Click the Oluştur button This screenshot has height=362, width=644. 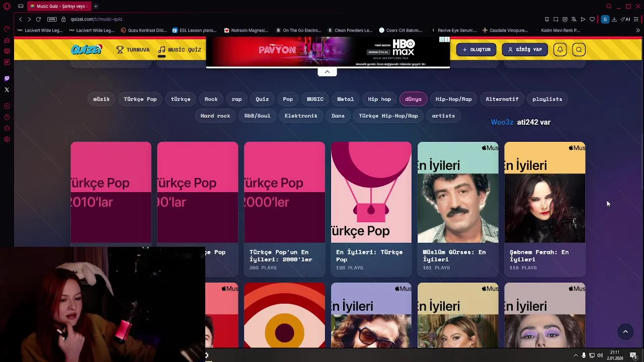476,49
